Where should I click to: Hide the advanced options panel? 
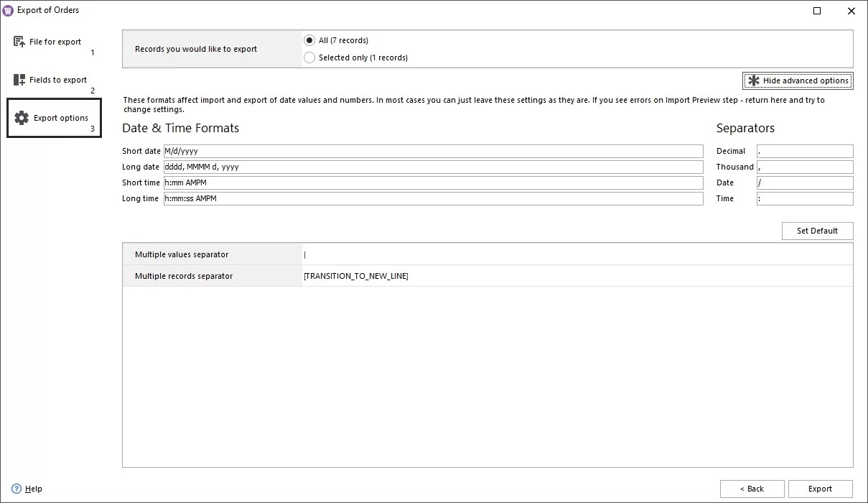[797, 80]
